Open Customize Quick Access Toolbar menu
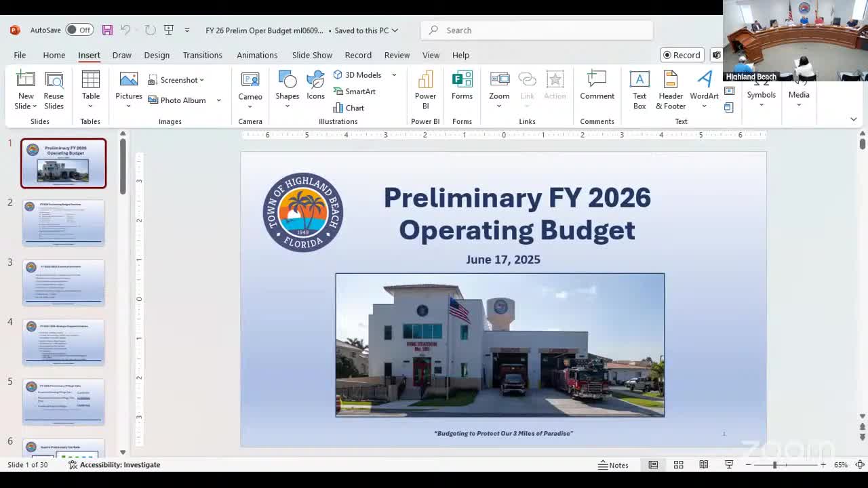The width and height of the screenshot is (868, 488). click(187, 30)
